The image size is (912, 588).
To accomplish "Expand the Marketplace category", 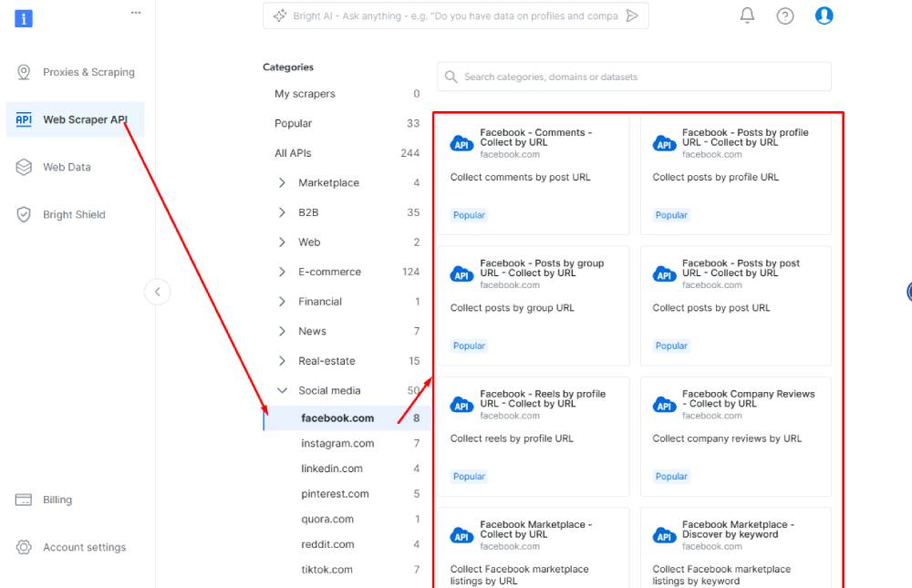I will [x=282, y=182].
